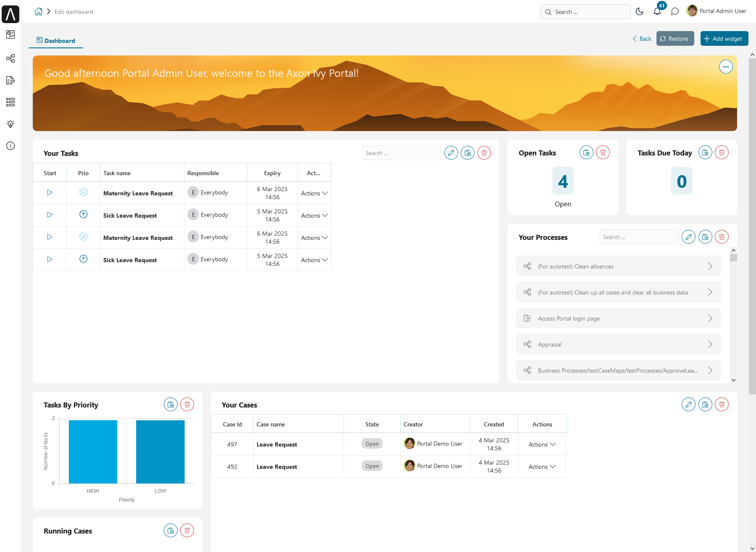The width and height of the screenshot is (756, 552).
Task: Toggle dark mode moon icon
Action: (640, 11)
